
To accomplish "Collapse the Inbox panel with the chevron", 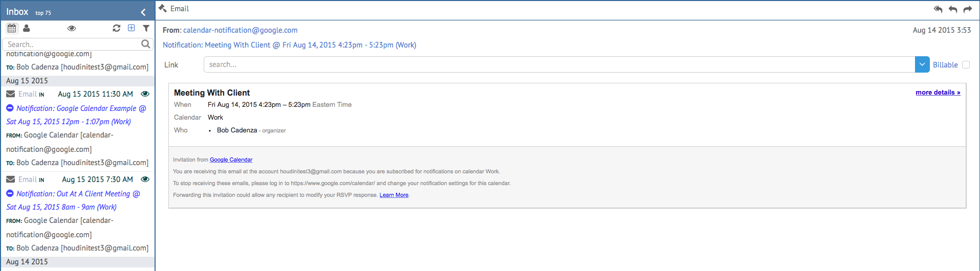I will click(x=143, y=12).
